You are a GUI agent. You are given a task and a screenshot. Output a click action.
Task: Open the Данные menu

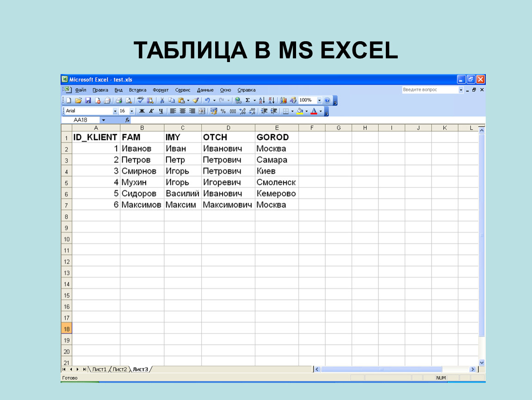click(x=205, y=90)
